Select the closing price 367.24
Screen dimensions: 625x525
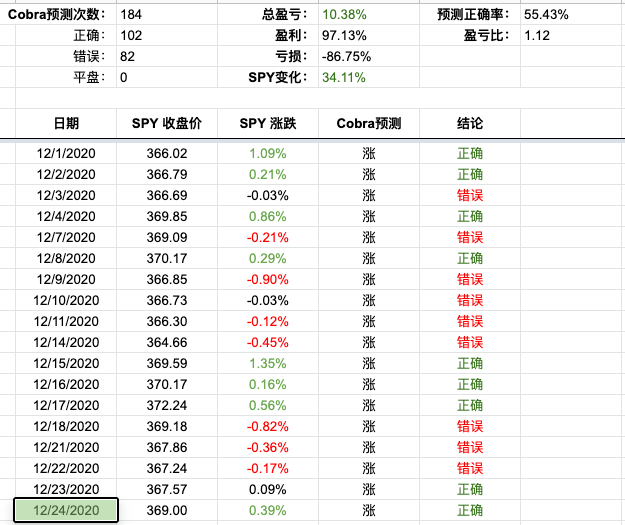(167, 468)
